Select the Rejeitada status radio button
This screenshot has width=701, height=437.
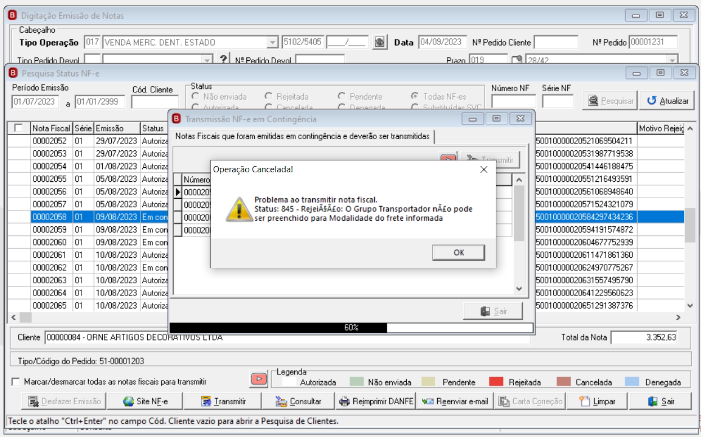pos(268,96)
